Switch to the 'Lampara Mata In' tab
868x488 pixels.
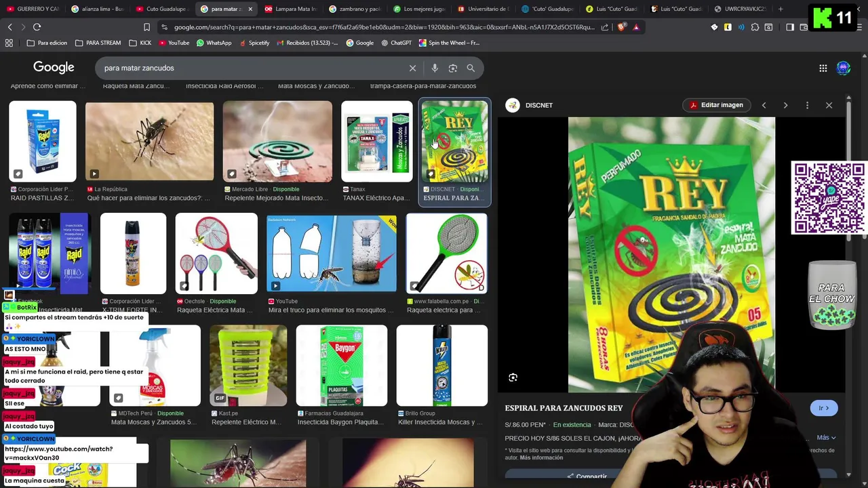pyautogui.click(x=292, y=9)
